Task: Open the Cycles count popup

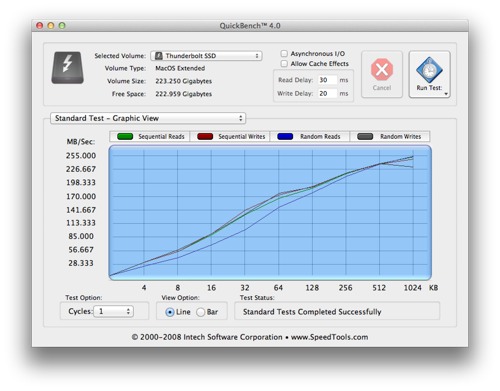Action: (113, 311)
